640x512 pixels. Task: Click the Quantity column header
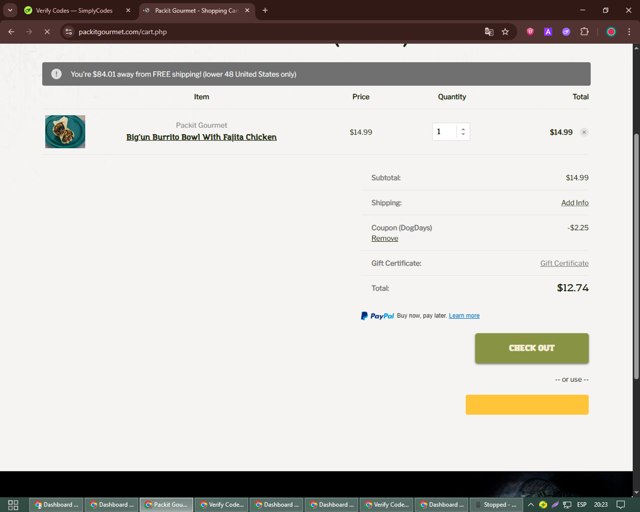(x=452, y=97)
